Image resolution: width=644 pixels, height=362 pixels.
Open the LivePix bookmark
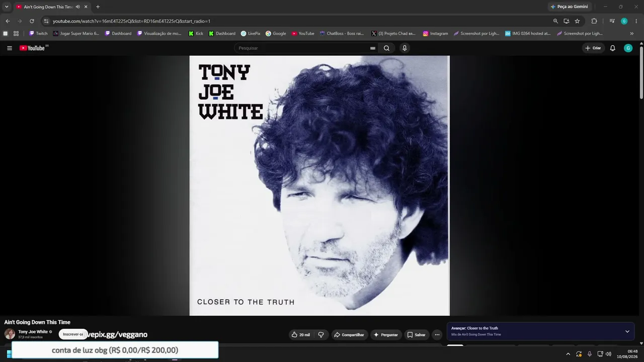coord(251,34)
